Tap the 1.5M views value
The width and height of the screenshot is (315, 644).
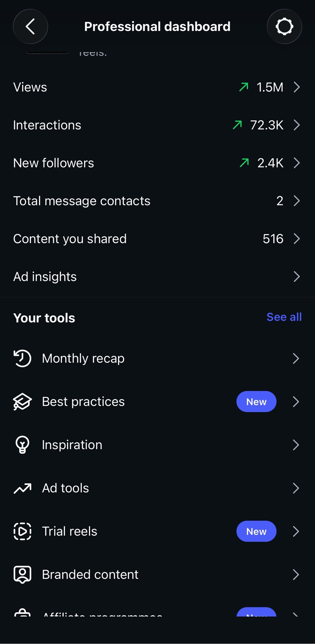(x=270, y=87)
